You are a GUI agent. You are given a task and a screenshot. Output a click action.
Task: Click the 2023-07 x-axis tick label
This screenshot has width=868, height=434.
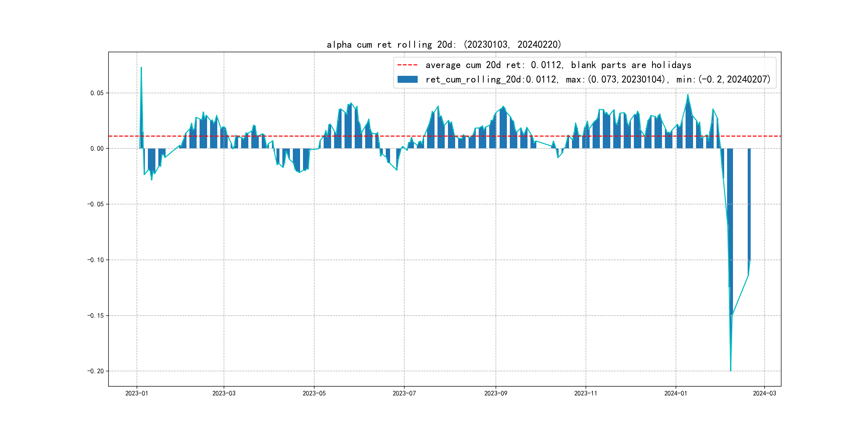(x=404, y=393)
